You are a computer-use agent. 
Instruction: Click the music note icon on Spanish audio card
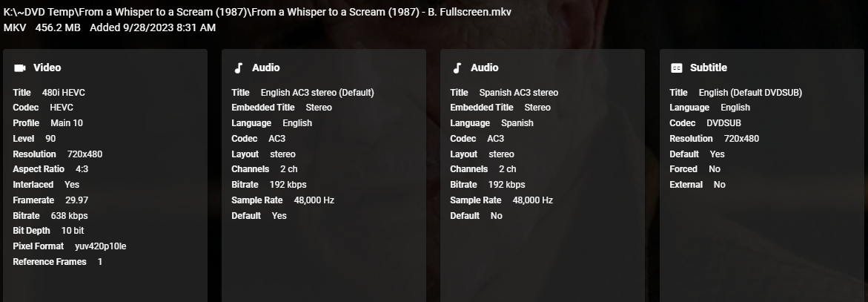[457, 68]
